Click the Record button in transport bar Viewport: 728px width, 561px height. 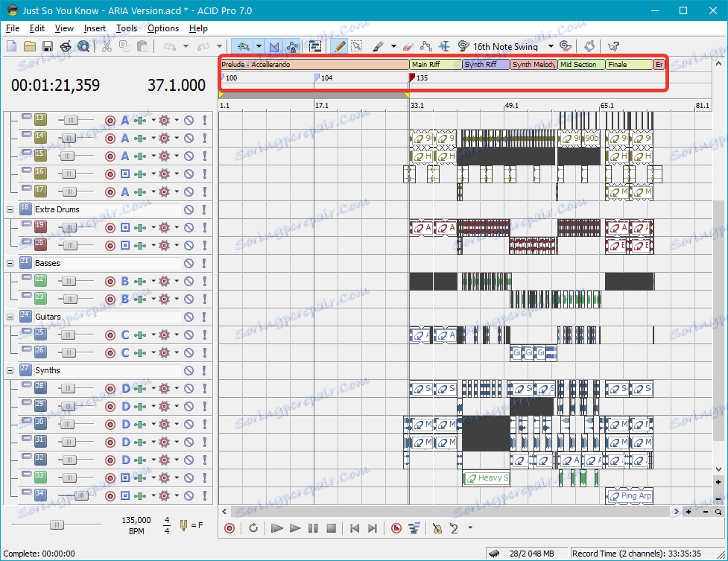pos(230,528)
